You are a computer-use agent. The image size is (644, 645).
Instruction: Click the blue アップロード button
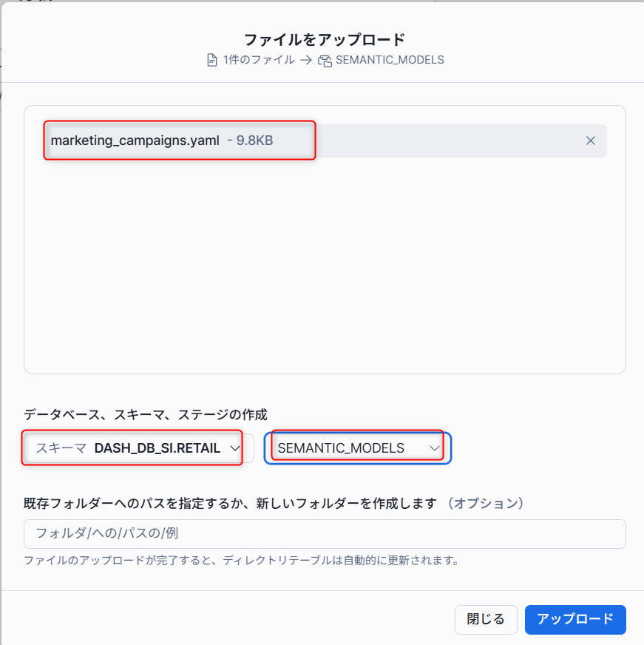pos(575,619)
